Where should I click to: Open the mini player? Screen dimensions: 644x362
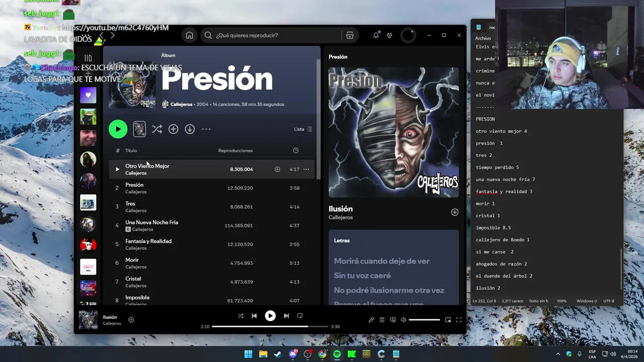448,320
